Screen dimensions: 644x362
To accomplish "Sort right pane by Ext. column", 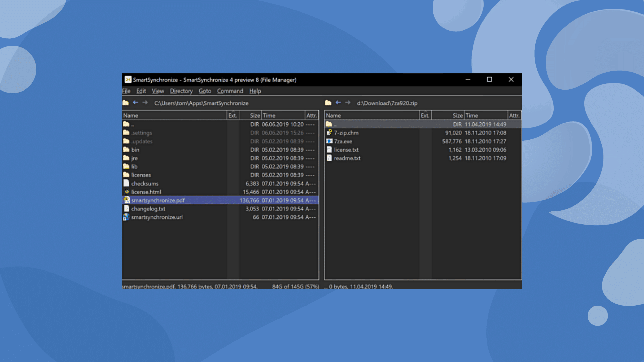I will (425, 115).
